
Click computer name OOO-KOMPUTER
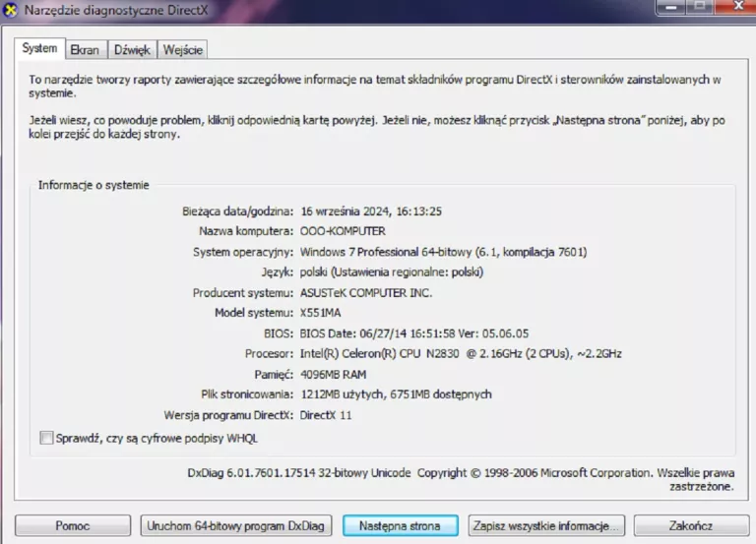(343, 231)
